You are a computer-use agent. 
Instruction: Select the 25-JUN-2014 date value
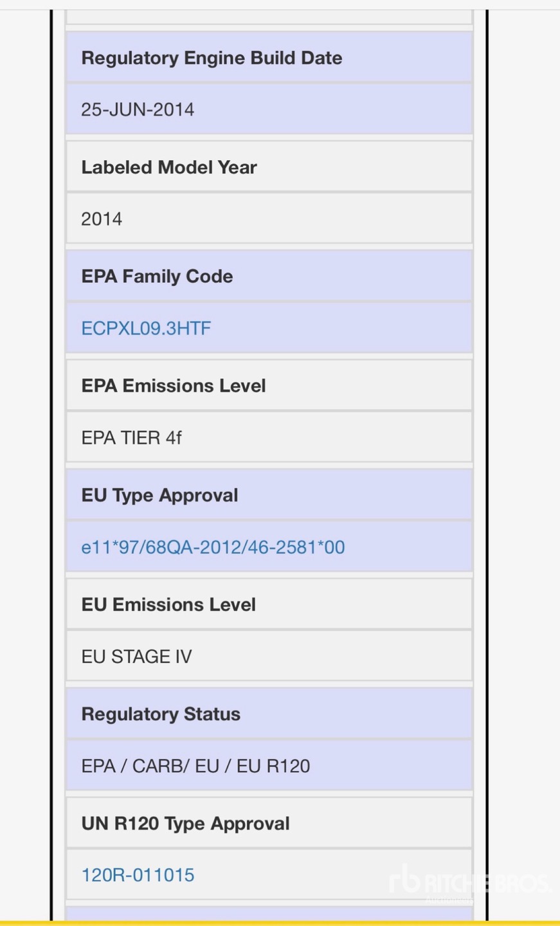[x=138, y=109]
